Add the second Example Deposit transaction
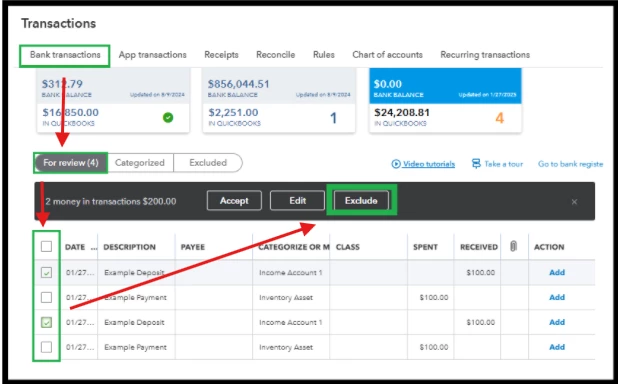This screenshot has height=384, width=618. click(557, 322)
